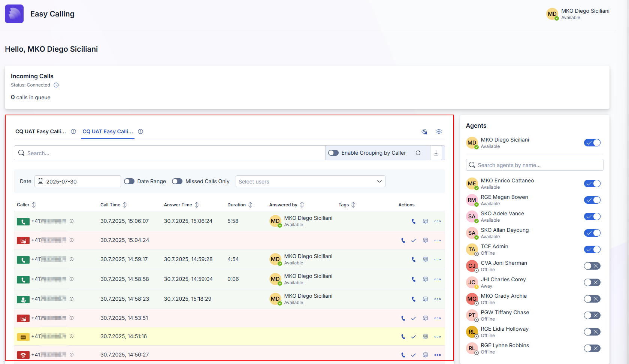Mark the 14:53:51 missed call as handled
This screenshot has height=364, width=629.
[414, 318]
